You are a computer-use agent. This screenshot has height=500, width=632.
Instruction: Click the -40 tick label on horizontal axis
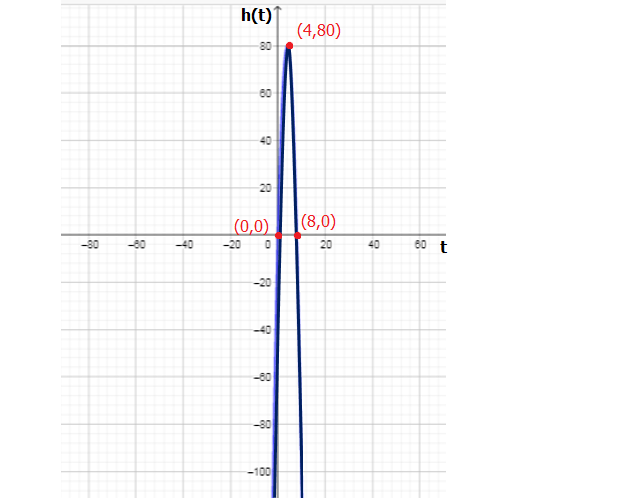click(x=184, y=245)
